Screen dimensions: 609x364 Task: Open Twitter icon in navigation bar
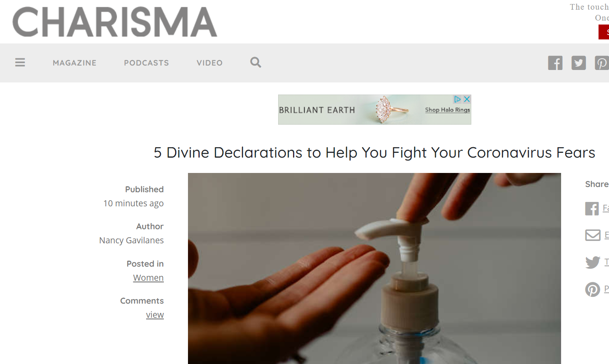tap(578, 63)
